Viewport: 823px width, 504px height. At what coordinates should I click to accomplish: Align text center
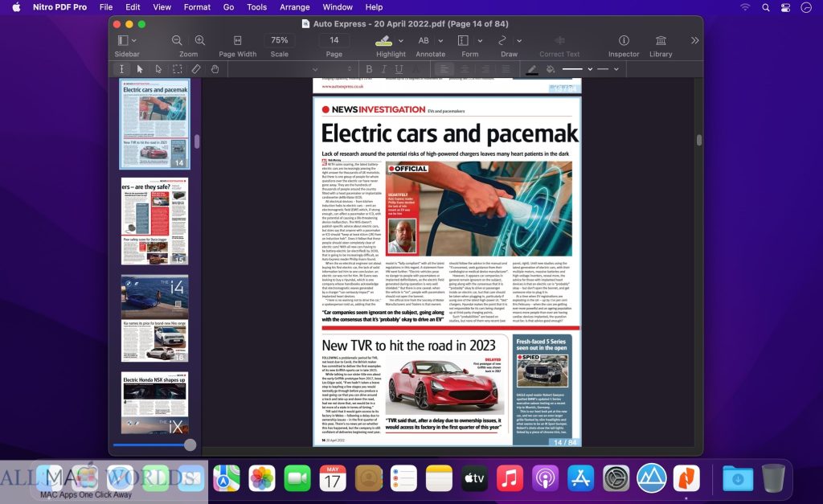[465, 69]
